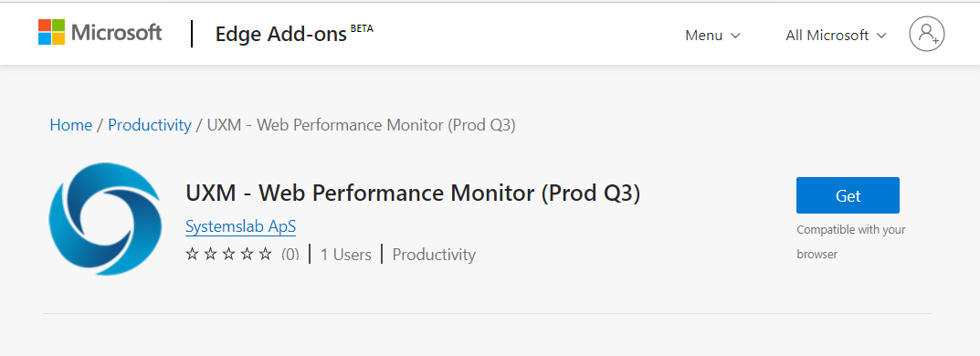Expand the All Microsoft dropdown
This screenshot has height=356, width=980.
837,36
